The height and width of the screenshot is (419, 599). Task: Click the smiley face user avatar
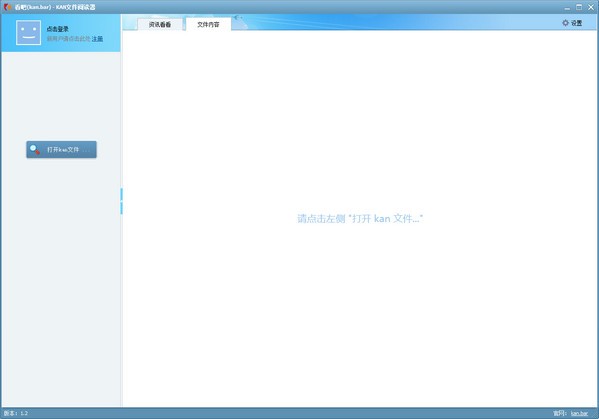[28, 32]
